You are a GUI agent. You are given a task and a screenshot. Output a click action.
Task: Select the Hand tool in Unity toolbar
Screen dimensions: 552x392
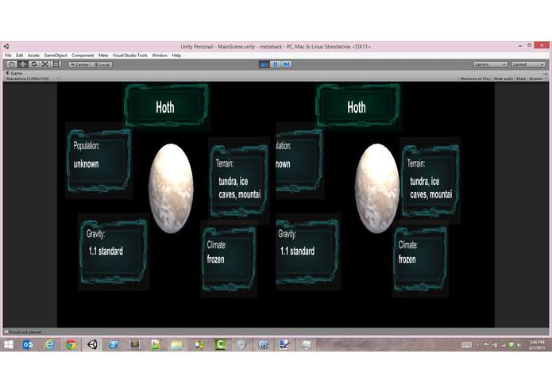[12, 64]
